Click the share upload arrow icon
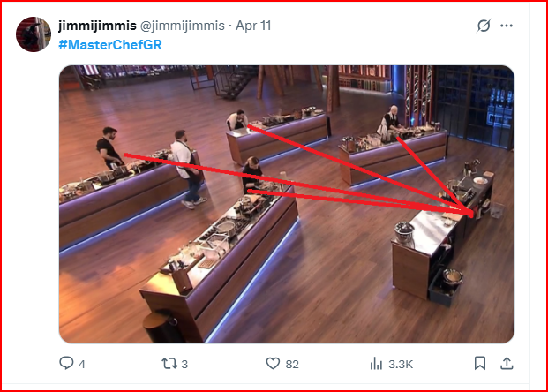Image resolution: width=548 pixels, height=392 pixels. click(507, 363)
